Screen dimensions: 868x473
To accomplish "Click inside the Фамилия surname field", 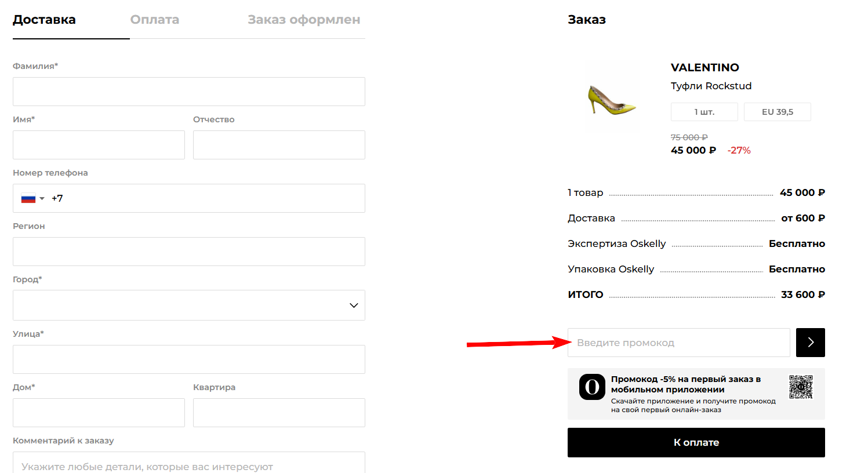I will click(x=188, y=91).
